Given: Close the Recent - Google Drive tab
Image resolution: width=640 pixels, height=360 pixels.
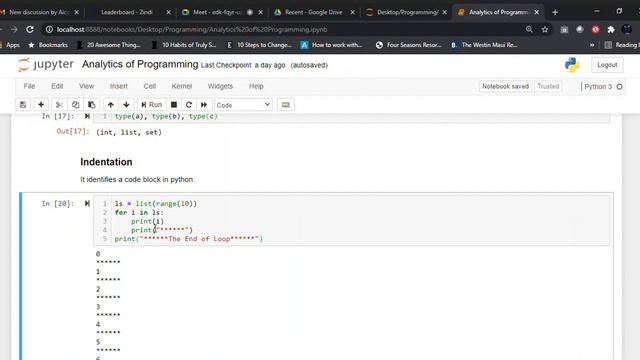Looking at the screenshot, I should [x=353, y=12].
